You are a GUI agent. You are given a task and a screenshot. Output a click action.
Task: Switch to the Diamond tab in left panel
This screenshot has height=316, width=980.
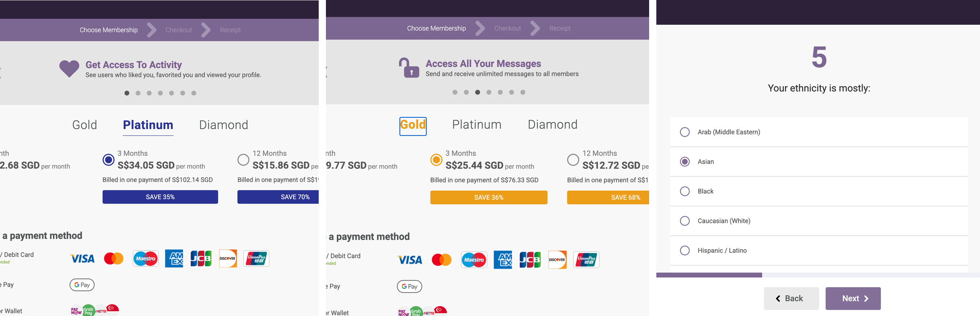pyautogui.click(x=224, y=125)
